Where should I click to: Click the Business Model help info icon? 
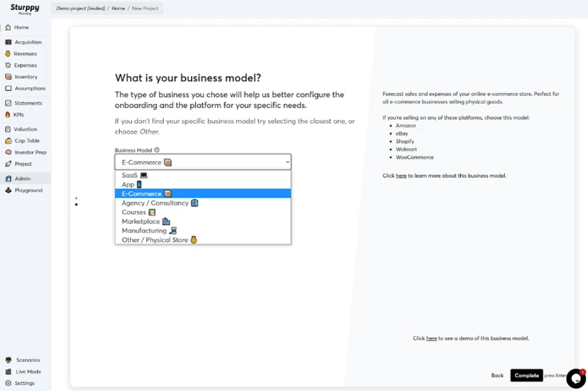[x=157, y=150]
